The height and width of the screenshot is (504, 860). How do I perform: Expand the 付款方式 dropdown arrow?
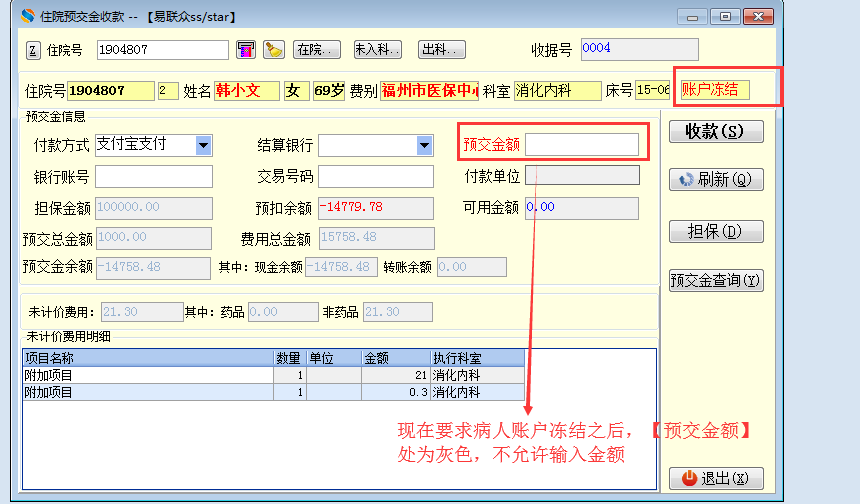(203, 145)
